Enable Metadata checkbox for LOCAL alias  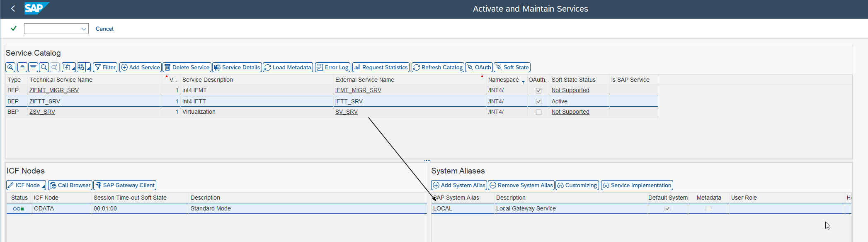tap(708, 209)
